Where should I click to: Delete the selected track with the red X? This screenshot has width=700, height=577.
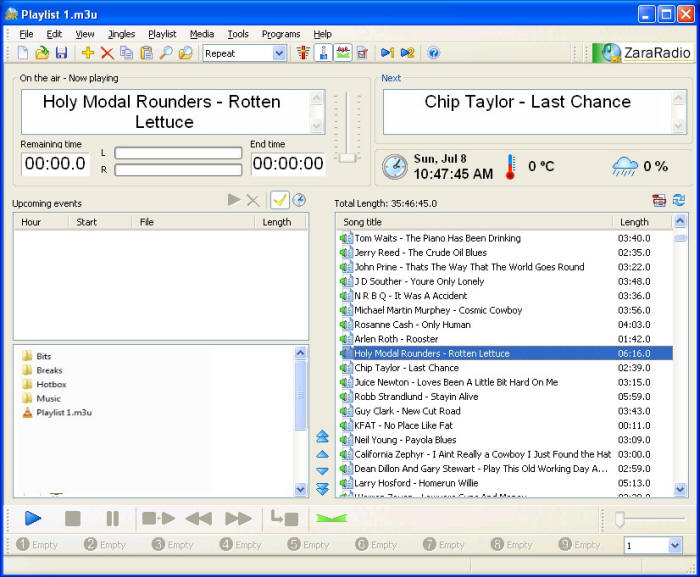click(x=107, y=53)
